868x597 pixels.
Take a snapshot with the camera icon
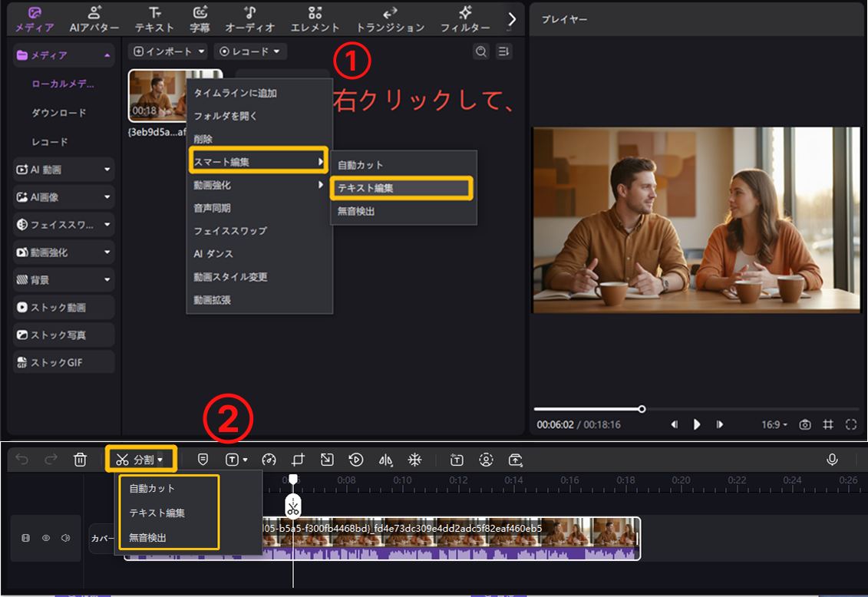point(805,424)
